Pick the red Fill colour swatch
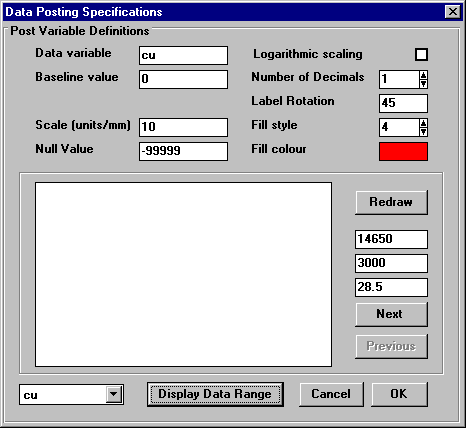The height and width of the screenshot is (428, 466). click(x=403, y=151)
